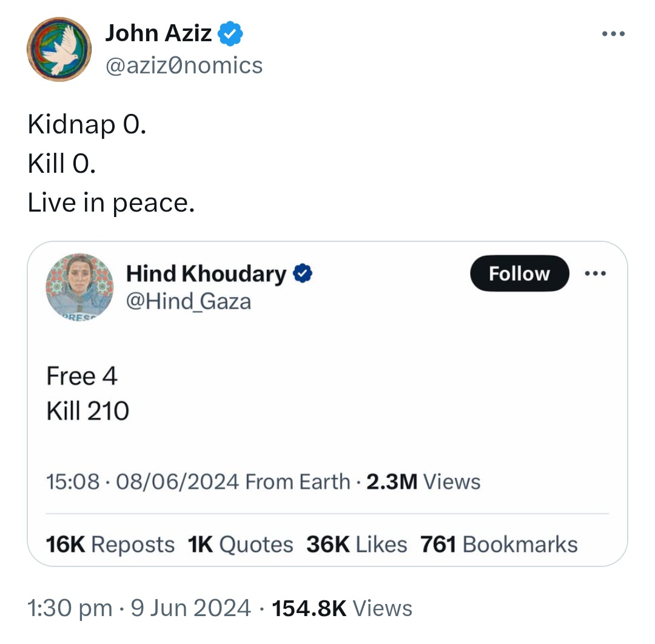The image size is (655, 644).
Task: Open the 15:08 · 08/06/2024 timestamp
Action: pyautogui.click(x=143, y=481)
